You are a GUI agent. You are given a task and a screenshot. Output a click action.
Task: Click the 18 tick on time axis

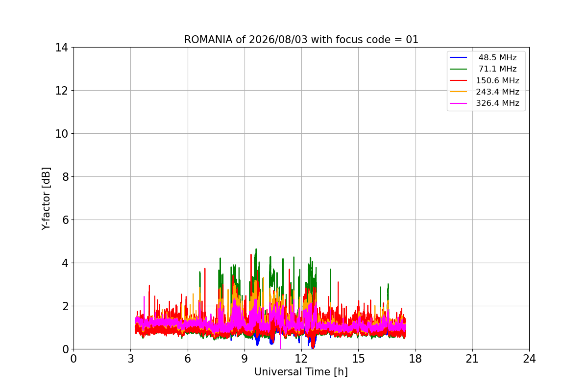click(416, 359)
